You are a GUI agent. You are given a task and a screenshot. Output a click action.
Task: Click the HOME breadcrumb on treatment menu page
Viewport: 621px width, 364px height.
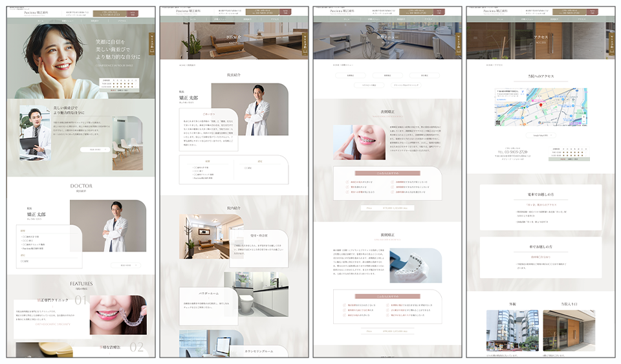point(336,65)
